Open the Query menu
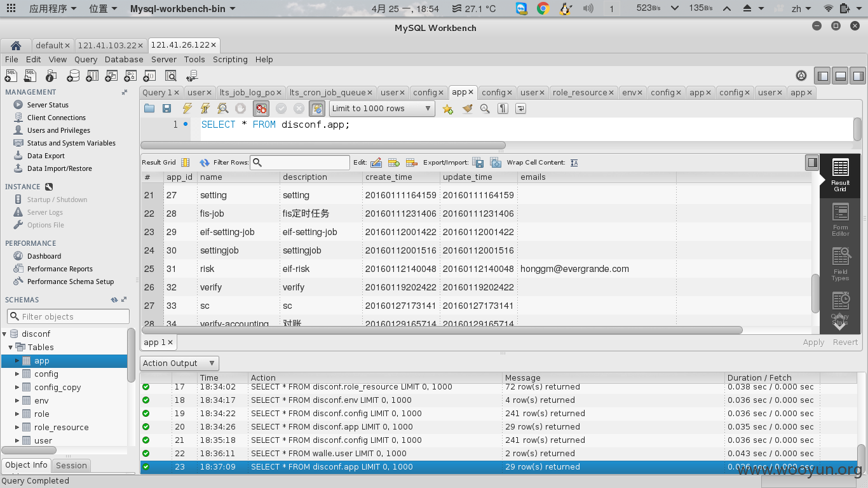This screenshot has width=868, height=488. 86,59
